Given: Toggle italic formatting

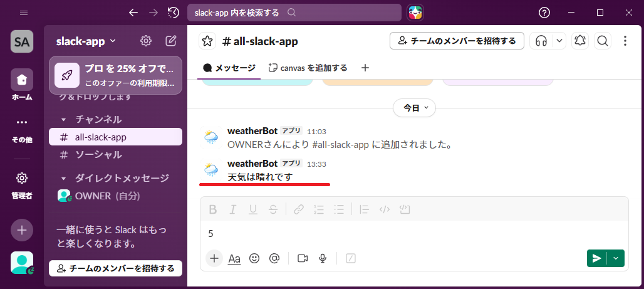Looking at the screenshot, I should coord(233,209).
